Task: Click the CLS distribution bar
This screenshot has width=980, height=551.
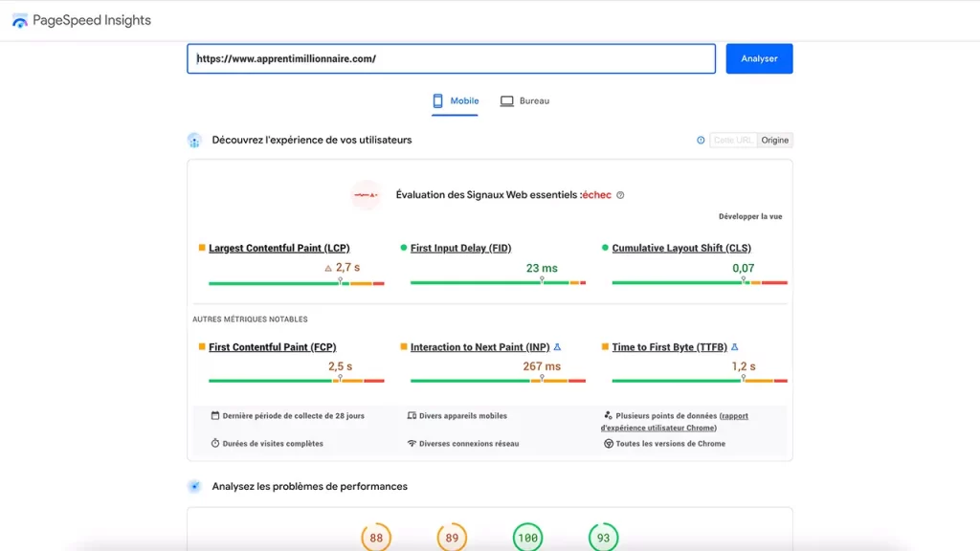Action: click(700, 283)
